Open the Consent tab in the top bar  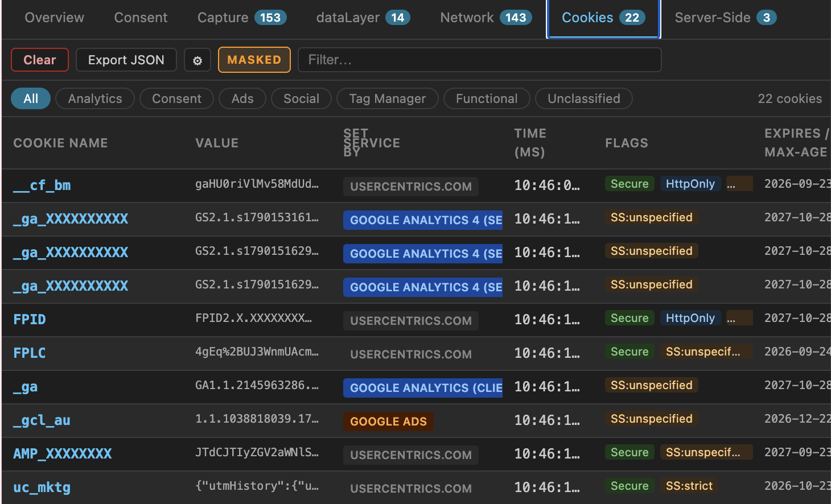[x=141, y=18]
